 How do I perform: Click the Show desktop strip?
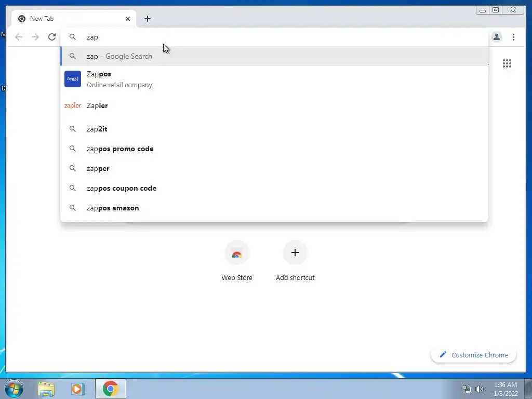(528, 389)
